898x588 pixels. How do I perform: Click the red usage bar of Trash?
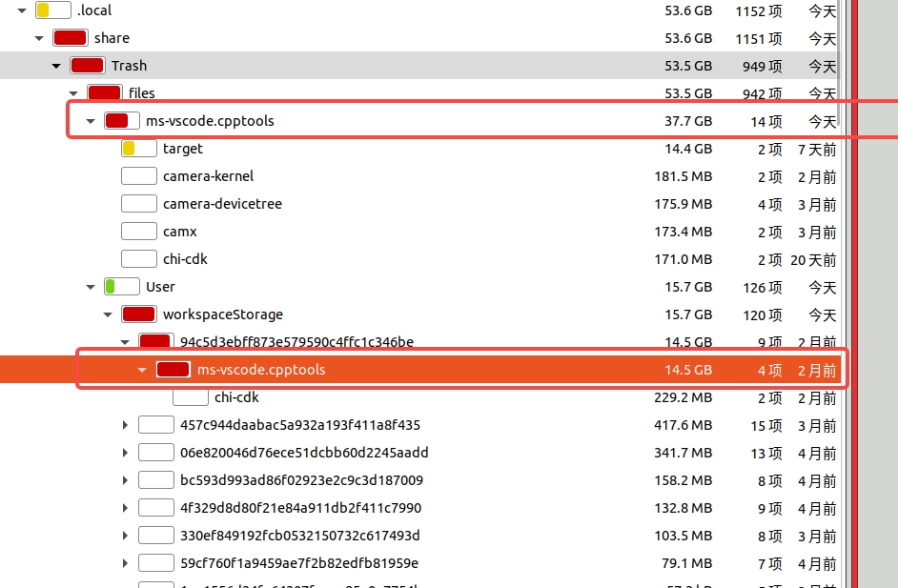(x=88, y=66)
